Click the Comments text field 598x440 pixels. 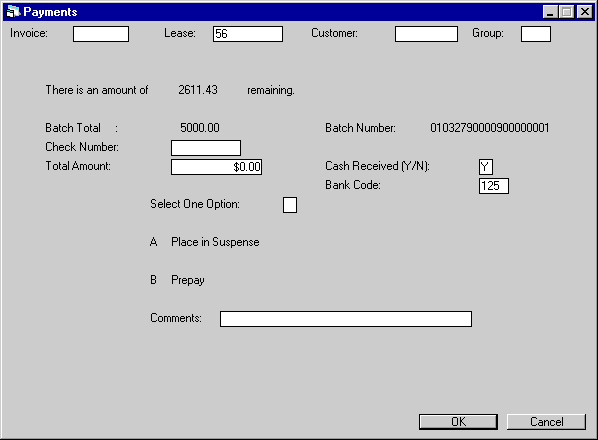click(346, 319)
